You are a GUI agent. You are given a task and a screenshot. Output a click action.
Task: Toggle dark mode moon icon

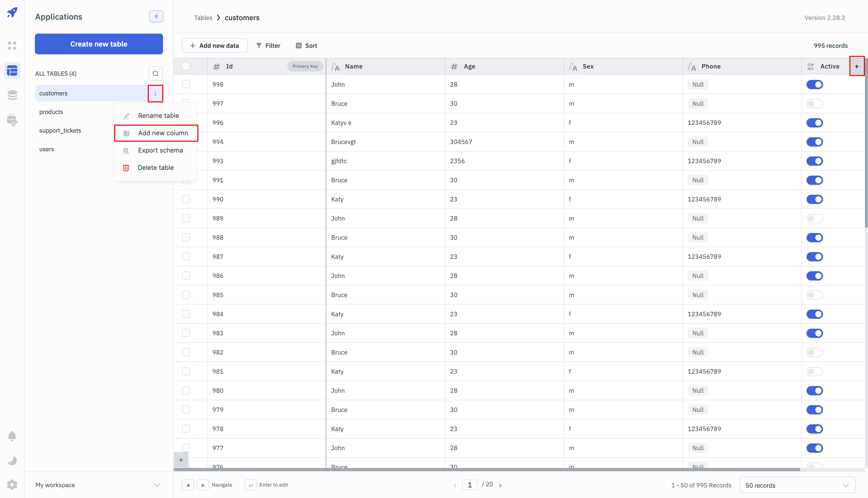pos(12,460)
